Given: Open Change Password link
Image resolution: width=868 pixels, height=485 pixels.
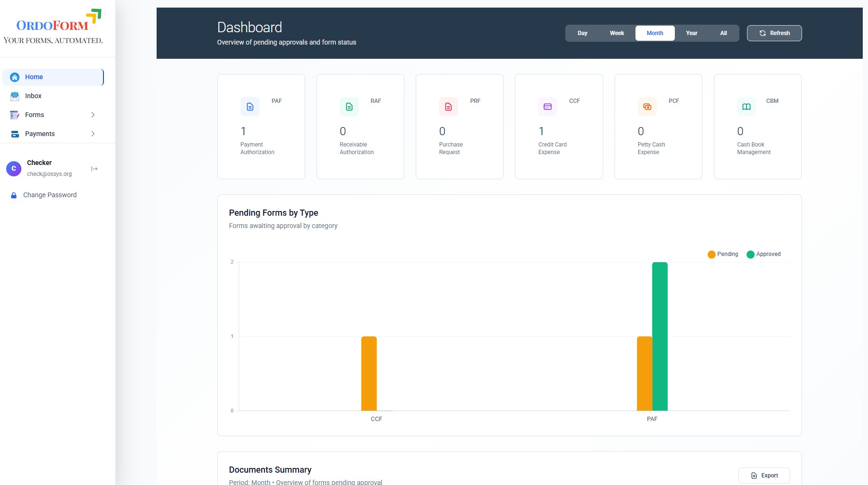Looking at the screenshot, I should click(x=49, y=195).
